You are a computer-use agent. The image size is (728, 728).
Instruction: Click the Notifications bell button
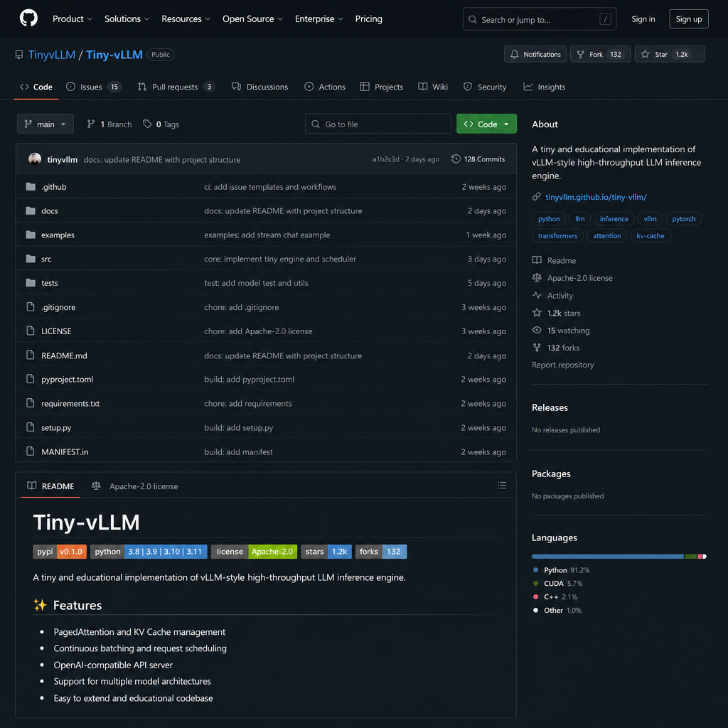point(535,54)
